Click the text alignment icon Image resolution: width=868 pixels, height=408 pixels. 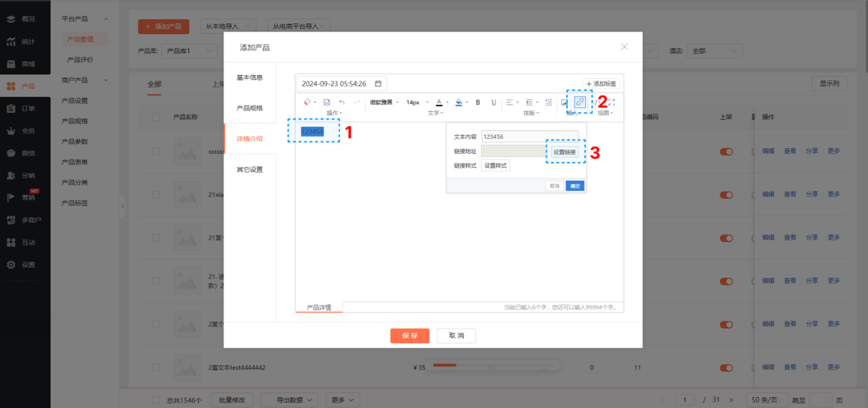point(509,102)
